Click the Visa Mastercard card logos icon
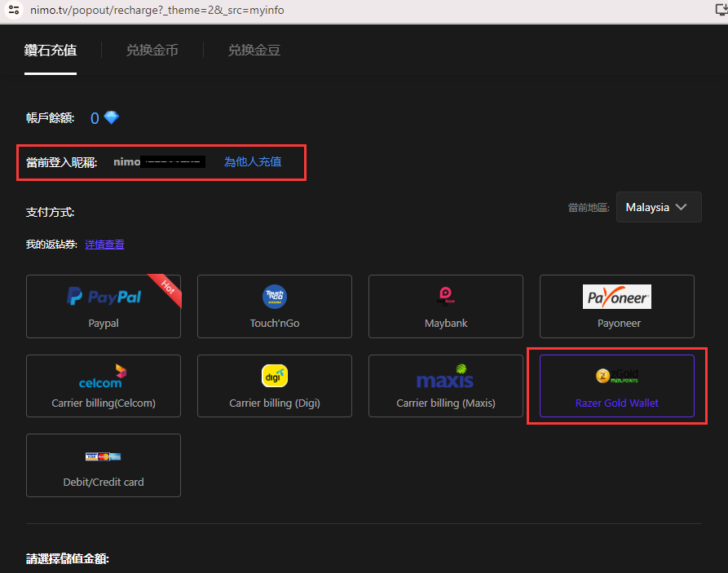The height and width of the screenshot is (573, 728). 103,456
